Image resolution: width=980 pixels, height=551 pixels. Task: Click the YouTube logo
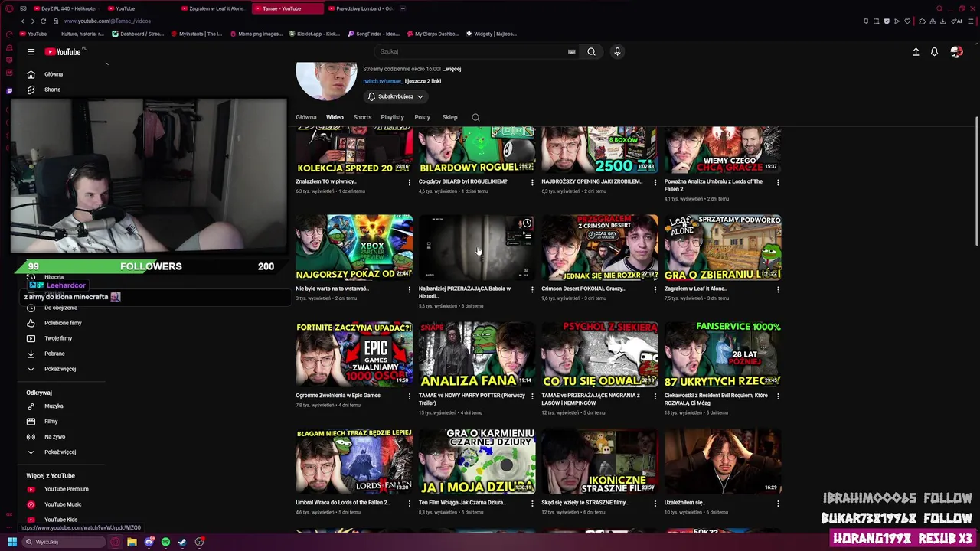pyautogui.click(x=63, y=52)
